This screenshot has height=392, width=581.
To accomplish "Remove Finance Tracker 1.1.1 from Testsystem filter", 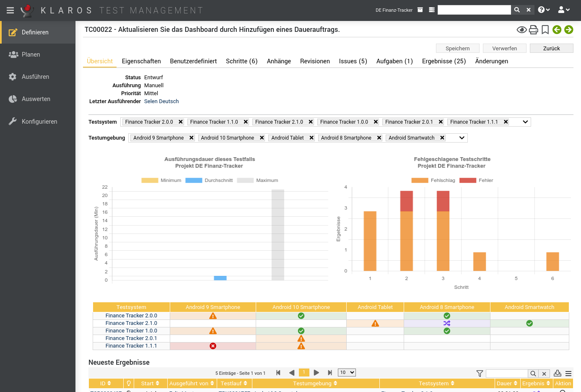I will click(x=506, y=122).
